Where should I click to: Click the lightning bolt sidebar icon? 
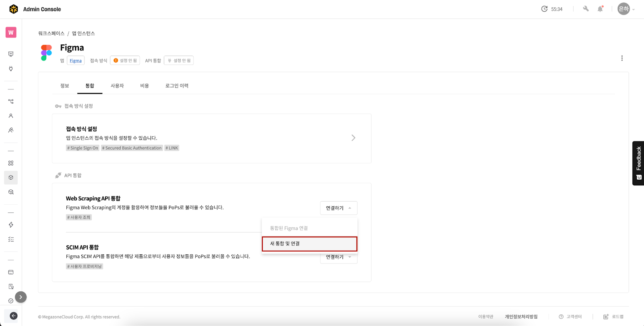click(x=11, y=225)
